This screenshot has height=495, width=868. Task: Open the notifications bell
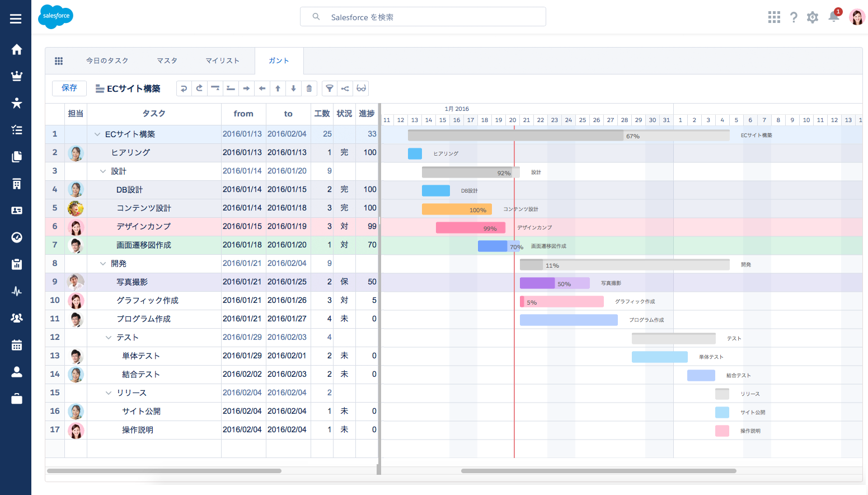click(834, 16)
